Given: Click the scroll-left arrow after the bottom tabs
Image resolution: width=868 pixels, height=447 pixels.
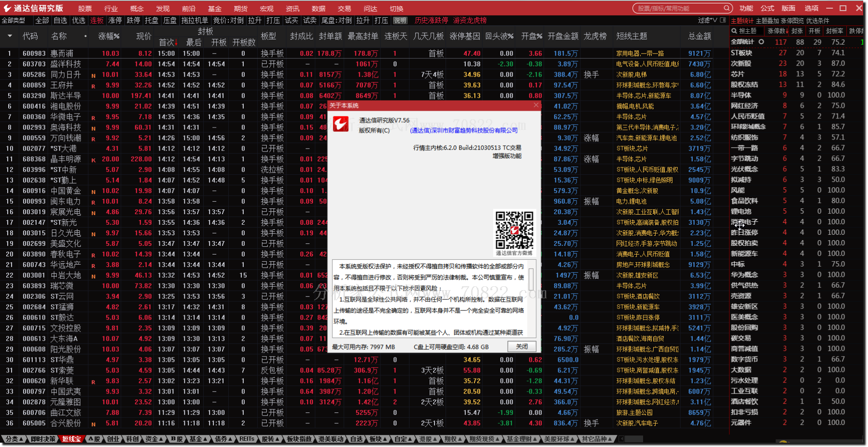Looking at the screenshot, I should (x=621, y=439).
